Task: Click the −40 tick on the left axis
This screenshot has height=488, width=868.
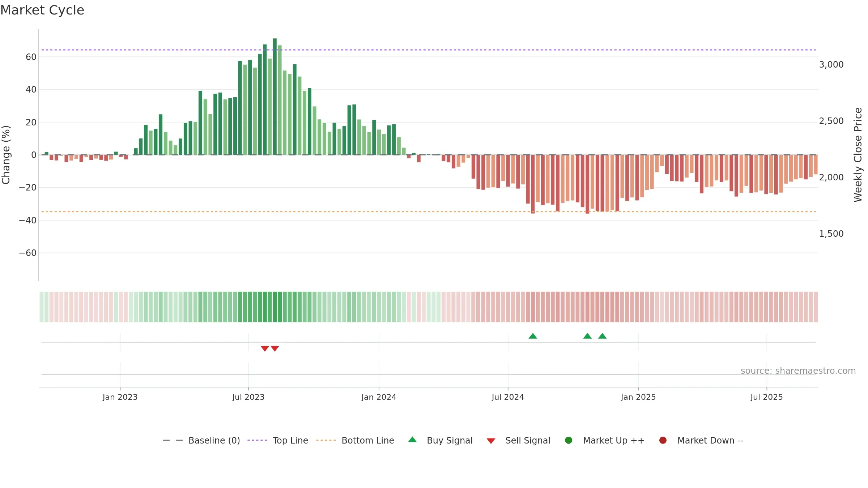Action: [28, 220]
